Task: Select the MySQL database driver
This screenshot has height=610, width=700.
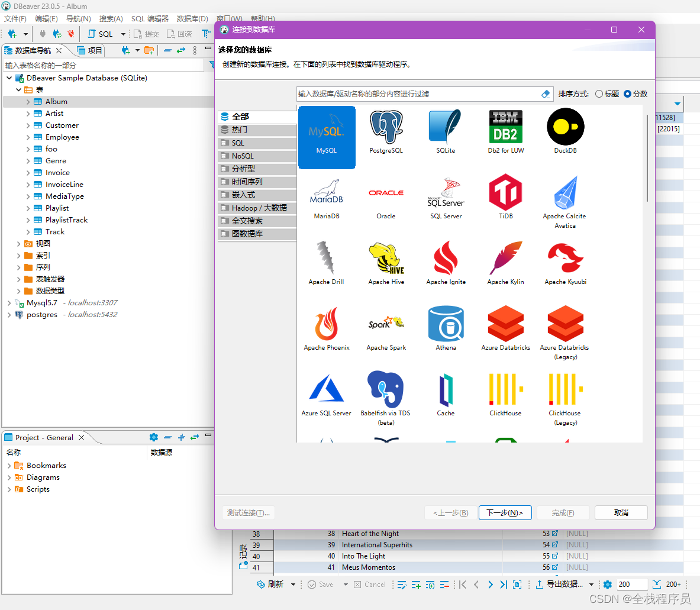Action: [x=327, y=137]
